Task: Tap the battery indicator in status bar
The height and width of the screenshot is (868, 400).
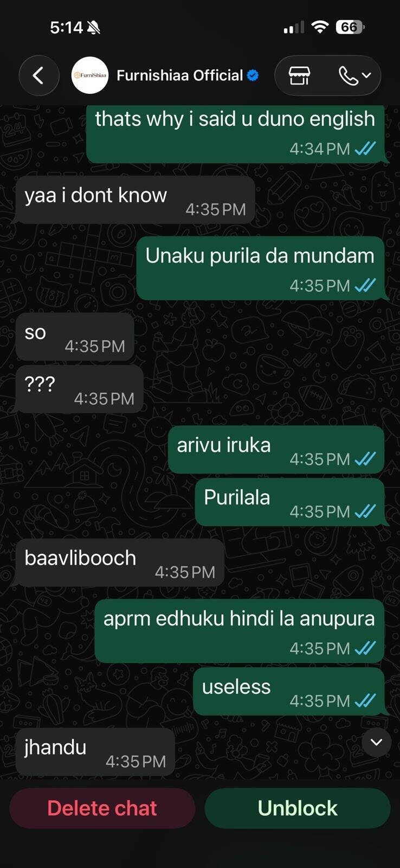Action: [x=351, y=27]
